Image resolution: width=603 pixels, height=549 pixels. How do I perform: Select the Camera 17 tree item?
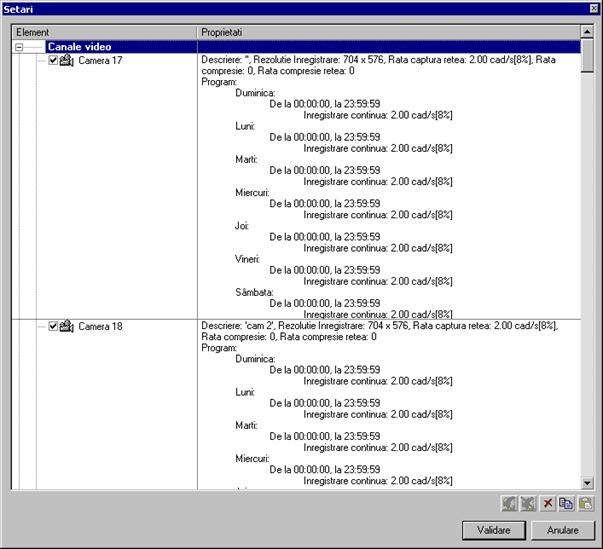(x=100, y=61)
